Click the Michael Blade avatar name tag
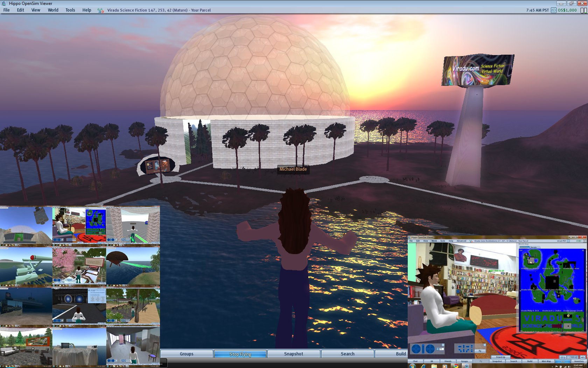 pyautogui.click(x=293, y=169)
